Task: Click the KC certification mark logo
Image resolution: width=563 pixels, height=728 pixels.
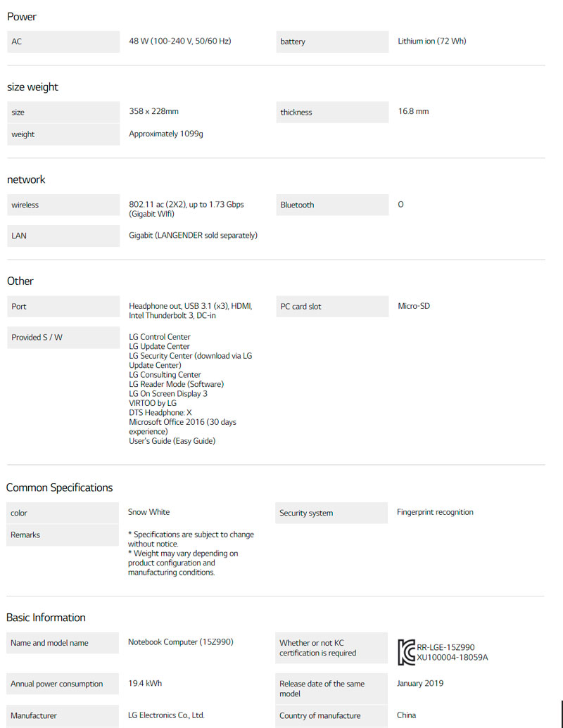Action: tap(406, 652)
